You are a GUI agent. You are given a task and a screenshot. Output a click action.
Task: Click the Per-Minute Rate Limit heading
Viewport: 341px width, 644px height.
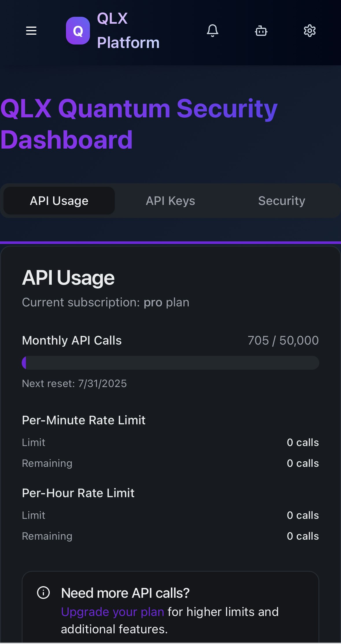(84, 420)
